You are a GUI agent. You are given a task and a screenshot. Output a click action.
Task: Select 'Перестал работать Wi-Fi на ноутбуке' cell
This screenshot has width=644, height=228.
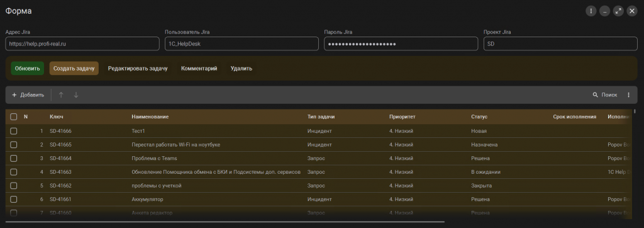[x=177, y=145]
